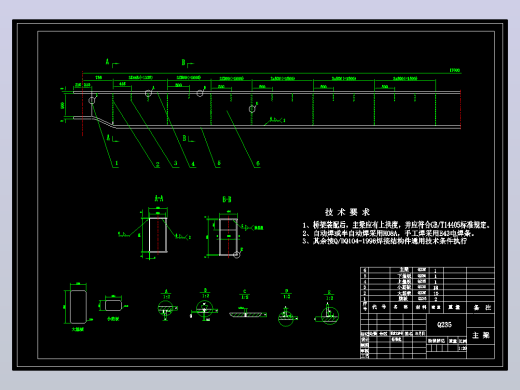Click the 名称 column header in parts table
This screenshot has width=520, height=390.
[x=401, y=307]
